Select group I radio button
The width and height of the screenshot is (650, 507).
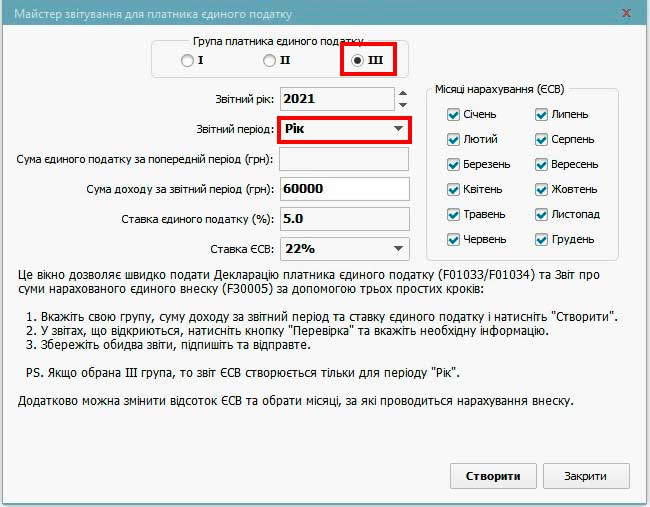tap(188, 61)
